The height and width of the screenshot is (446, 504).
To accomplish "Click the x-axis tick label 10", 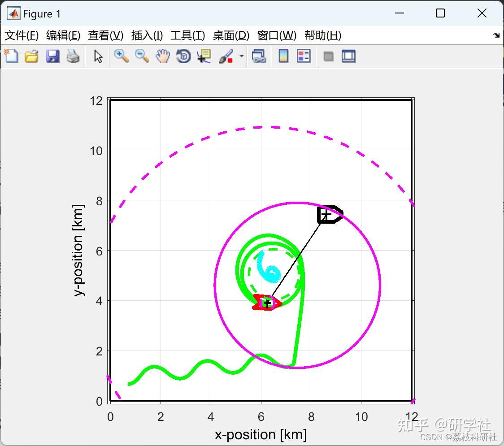I will click(361, 417).
